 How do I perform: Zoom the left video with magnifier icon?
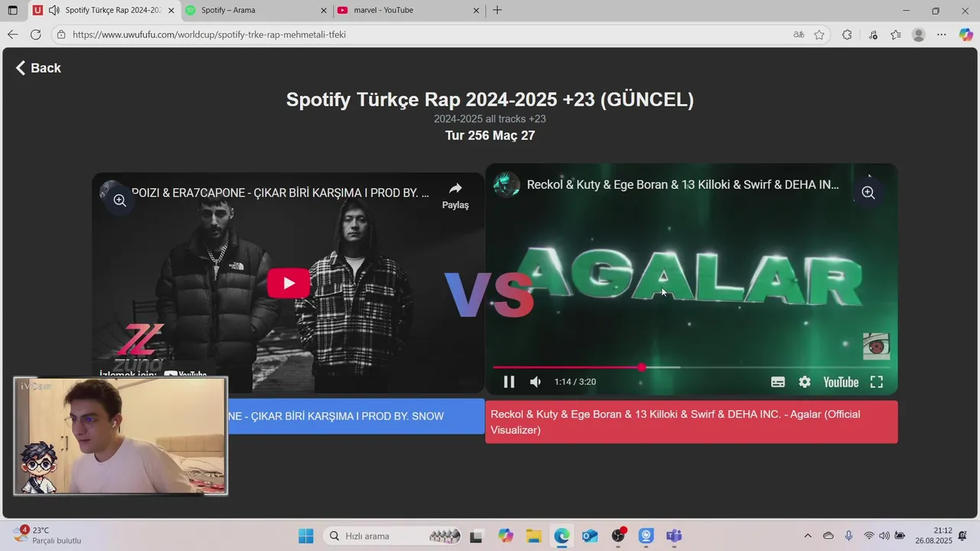coord(119,201)
